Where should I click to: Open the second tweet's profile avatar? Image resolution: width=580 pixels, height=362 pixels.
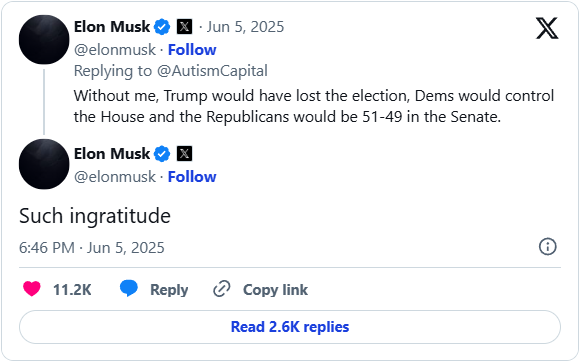click(x=44, y=164)
